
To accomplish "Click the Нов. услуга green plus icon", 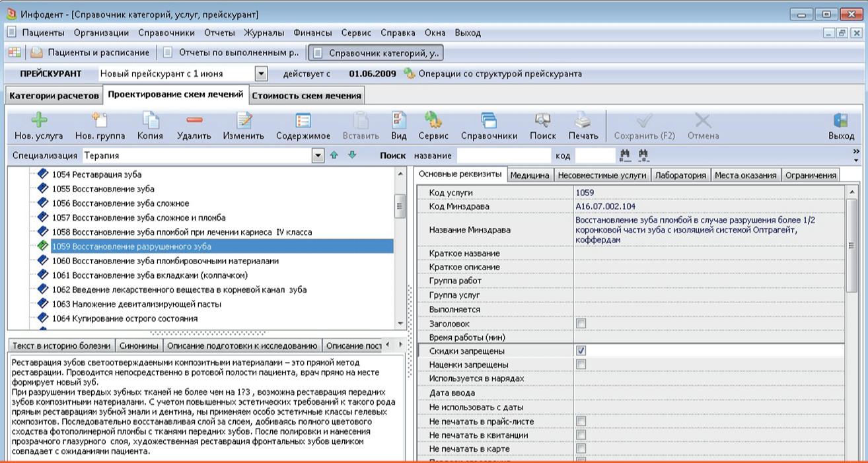I will (40, 120).
